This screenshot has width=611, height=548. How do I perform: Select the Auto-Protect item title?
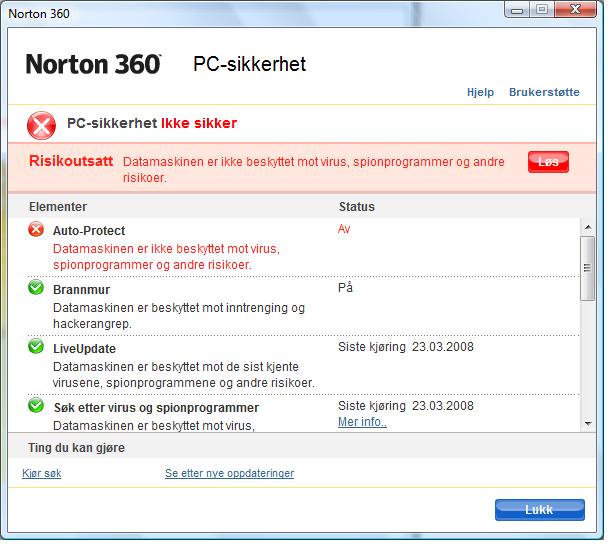[x=89, y=231]
